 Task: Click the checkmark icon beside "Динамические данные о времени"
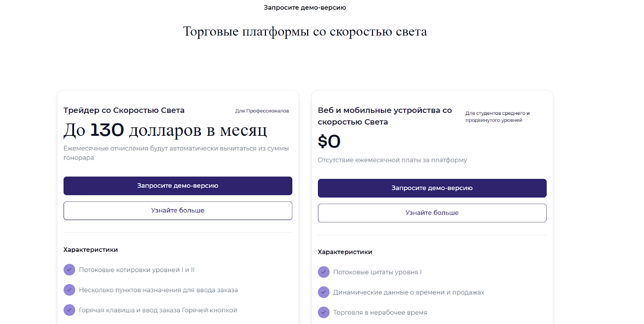point(324,292)
